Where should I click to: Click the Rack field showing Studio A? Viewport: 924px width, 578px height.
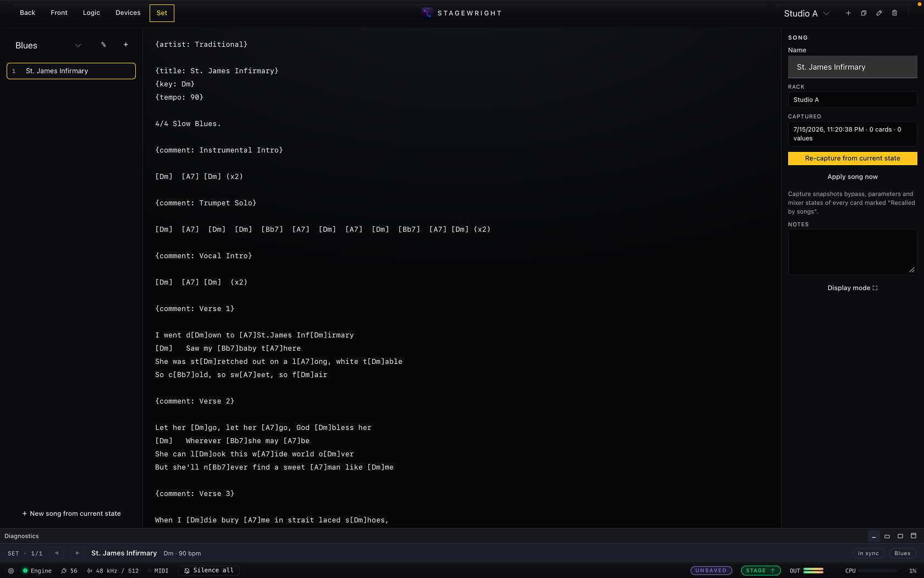853,100
